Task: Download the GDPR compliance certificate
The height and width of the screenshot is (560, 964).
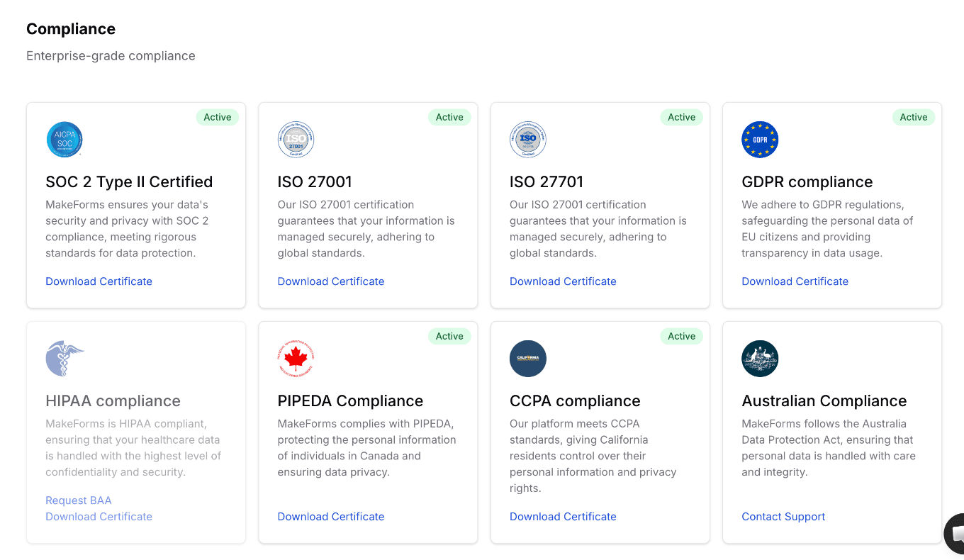Action: [795, 281]
